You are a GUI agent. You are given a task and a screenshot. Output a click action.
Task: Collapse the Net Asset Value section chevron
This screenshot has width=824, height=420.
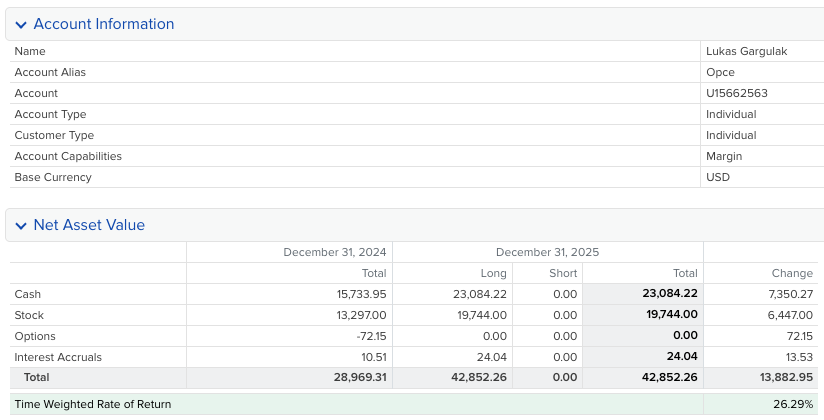[20, 225]
